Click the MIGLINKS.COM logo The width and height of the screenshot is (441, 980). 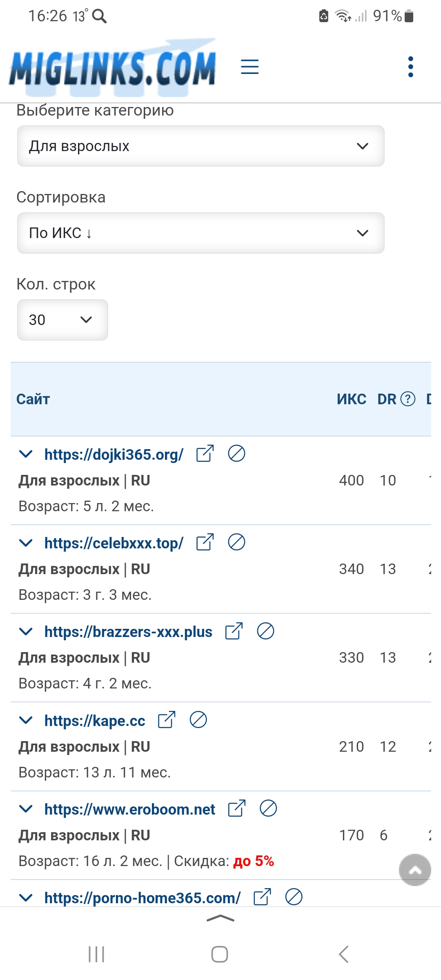coord(113,67)
